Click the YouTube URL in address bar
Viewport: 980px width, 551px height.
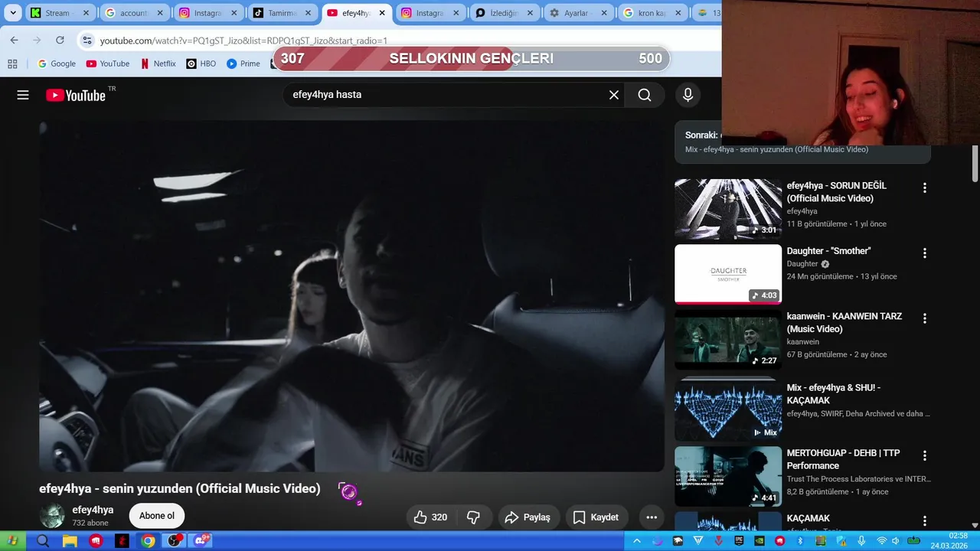pos(243,41)
